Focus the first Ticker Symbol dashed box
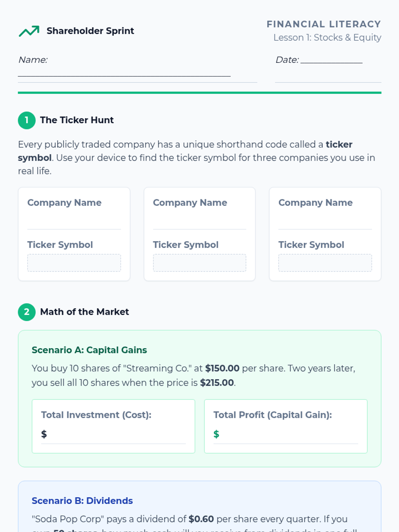 (x=74, y=263)
